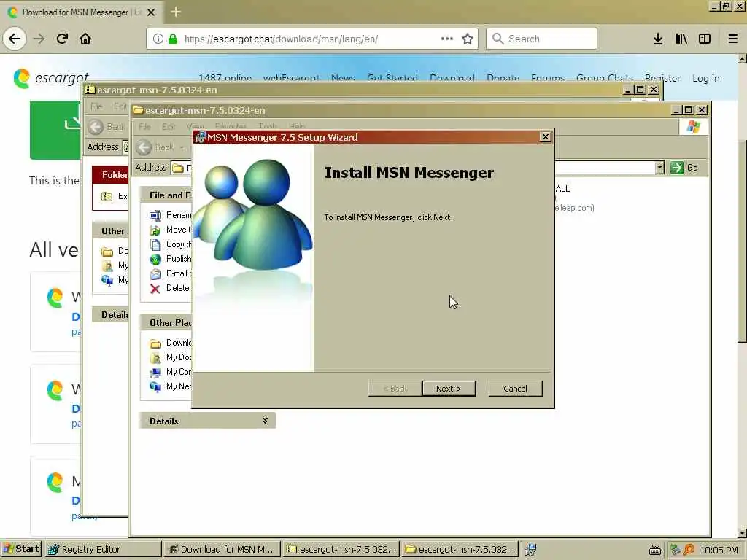Open the page actions three-dots menu

447,39
